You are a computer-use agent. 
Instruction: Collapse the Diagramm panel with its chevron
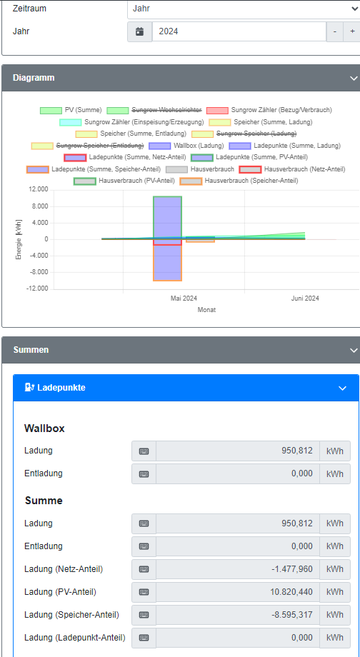[x=354, y=78]
